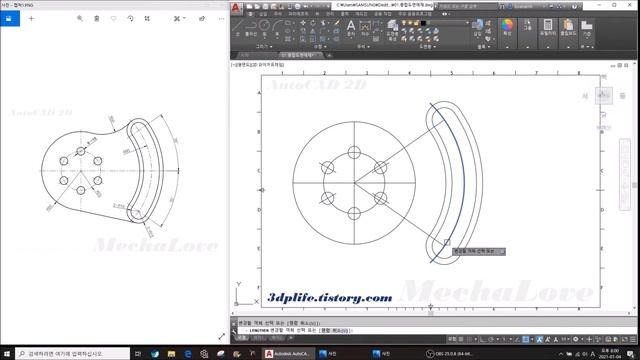Screen dimensions: 640x360
Task: Select the Polyline tool in the ribbon
Action: click(251, 28)
